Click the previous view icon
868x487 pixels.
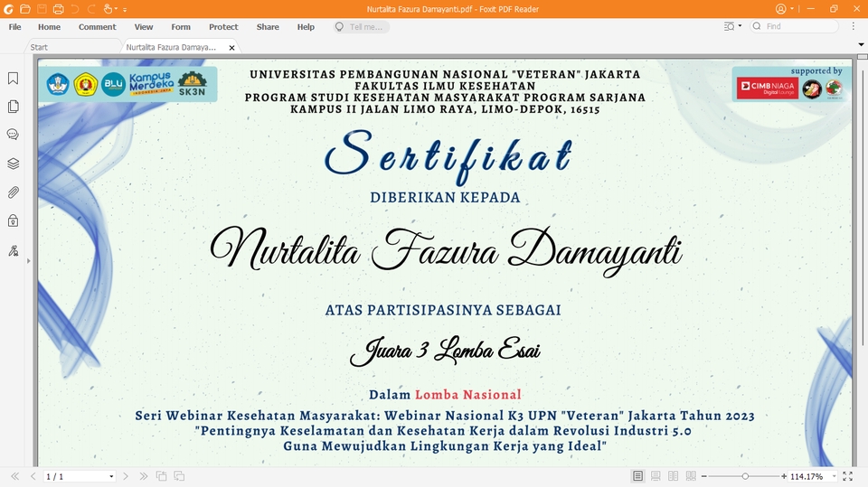click(x=162, y=476)
